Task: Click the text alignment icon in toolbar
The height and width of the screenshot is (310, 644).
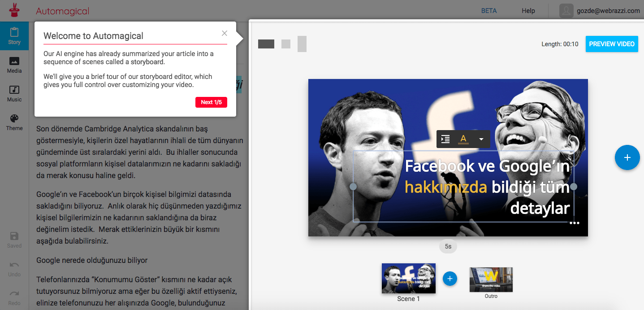Action: (445, 139)
